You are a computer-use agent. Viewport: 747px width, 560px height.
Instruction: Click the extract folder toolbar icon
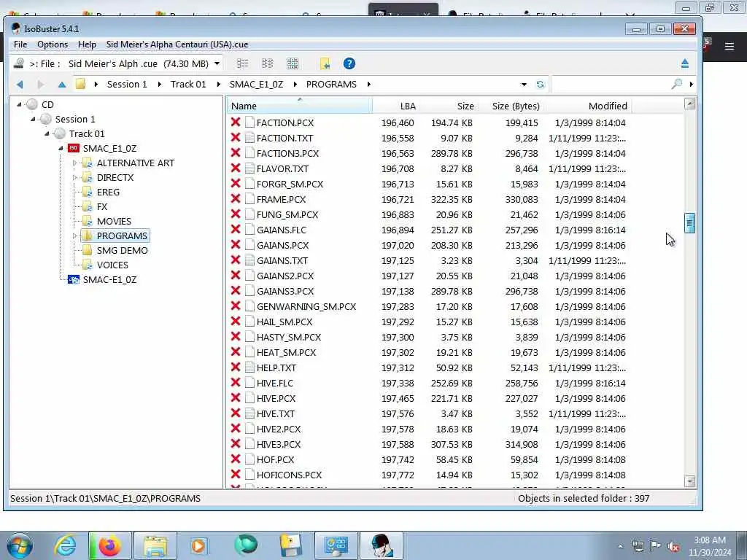[x=325, y=63]
